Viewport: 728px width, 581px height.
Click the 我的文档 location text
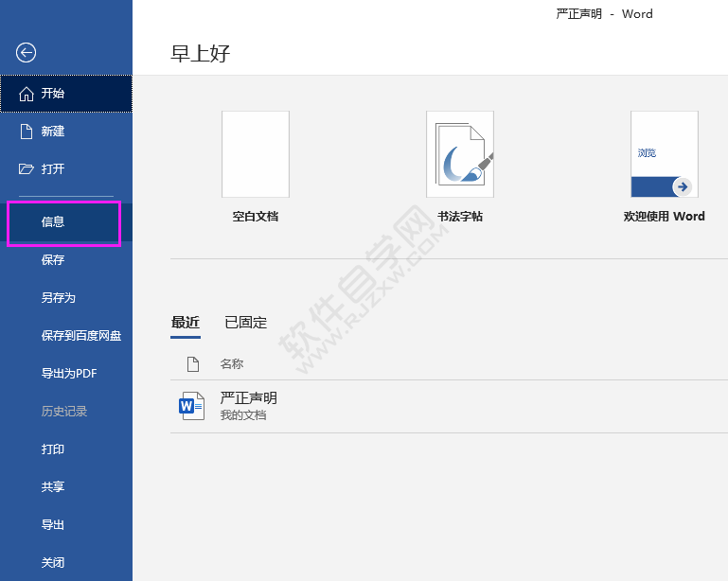pyautogui.click(x=243, y=415)
